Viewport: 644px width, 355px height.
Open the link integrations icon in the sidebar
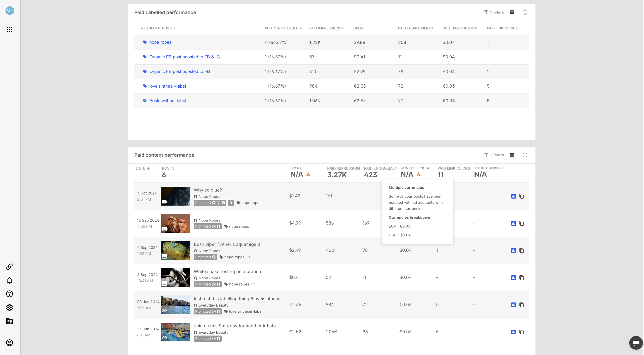click(x=10, y=267)
